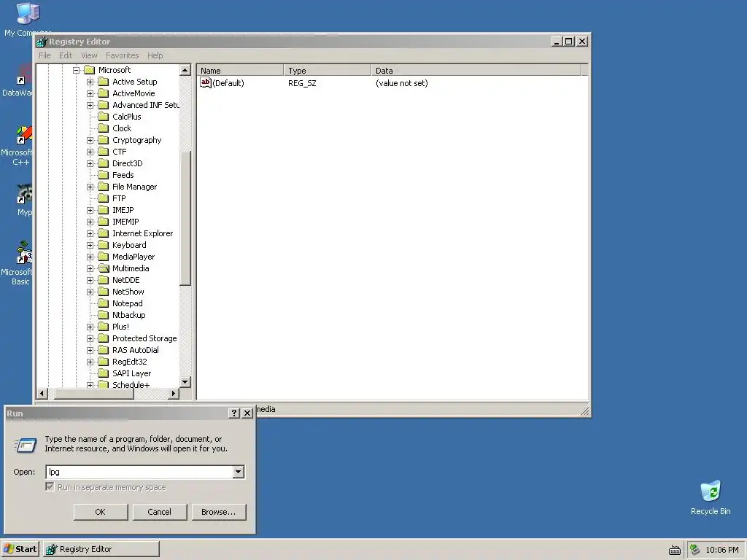Expand the NetShow tree node
Image resolution: width=747 pixels, height=560 pixels.
[x=90, y=292]
